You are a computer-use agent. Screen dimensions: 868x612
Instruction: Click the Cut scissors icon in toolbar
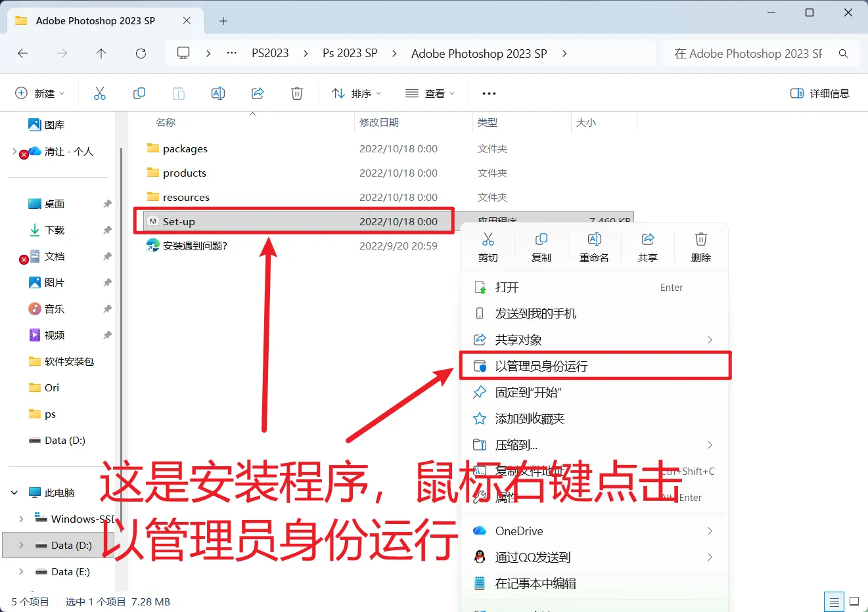click(100, 93)
